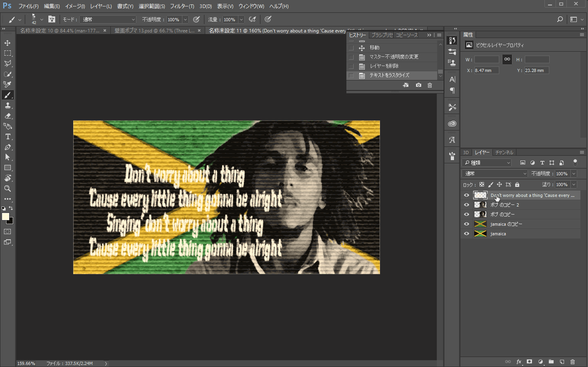The image size is (588, 367).
Task: Select the Clone Stamp tool
Action: click(8, 105)
